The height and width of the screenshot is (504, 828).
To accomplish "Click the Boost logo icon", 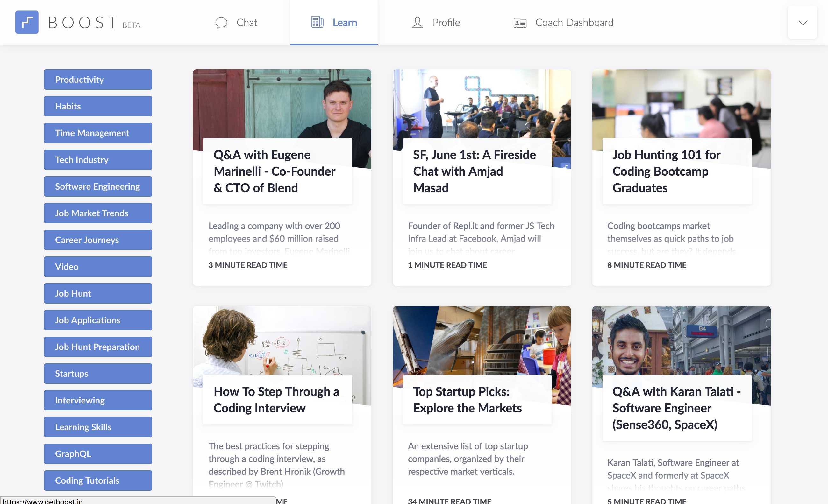I will [27, 23].
